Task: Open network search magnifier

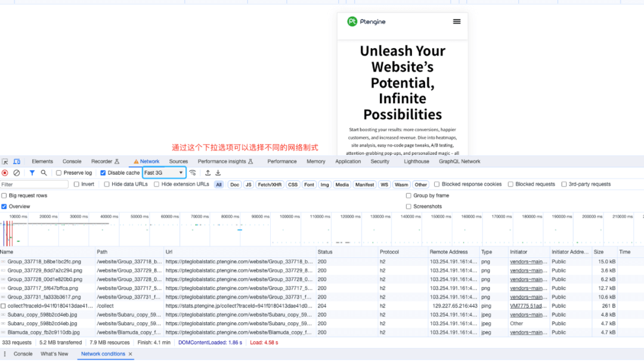Action: (x=44, y=173)
